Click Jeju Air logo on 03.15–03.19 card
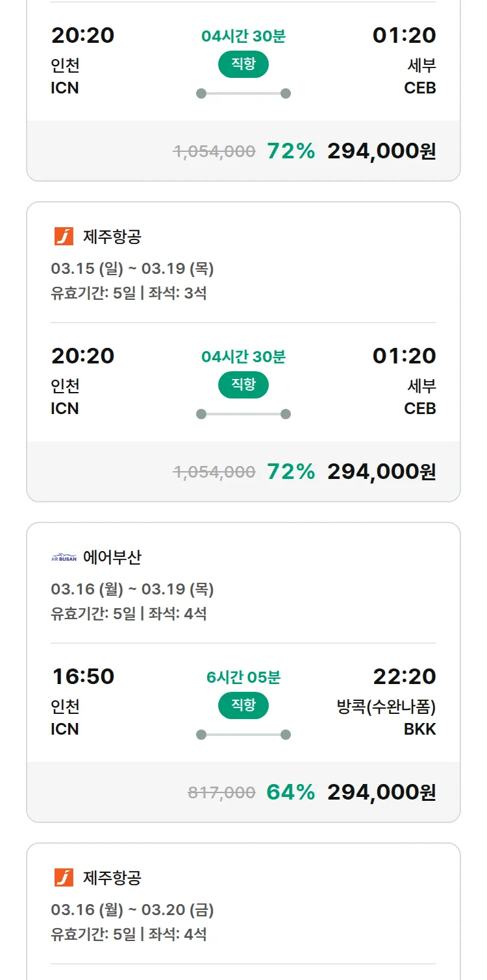This screenshot has height=980, width=487. point(64,237)
